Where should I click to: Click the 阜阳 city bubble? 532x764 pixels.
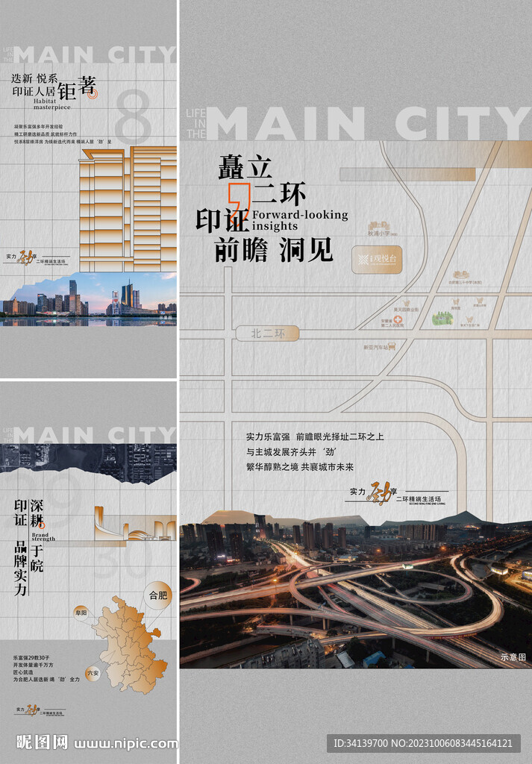pyautogui.click(x=81, y=613)
